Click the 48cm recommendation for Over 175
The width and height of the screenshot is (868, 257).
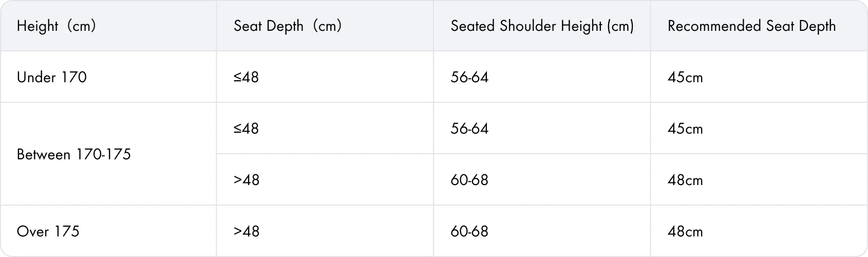pyautogui.click(x=685, y=231)
